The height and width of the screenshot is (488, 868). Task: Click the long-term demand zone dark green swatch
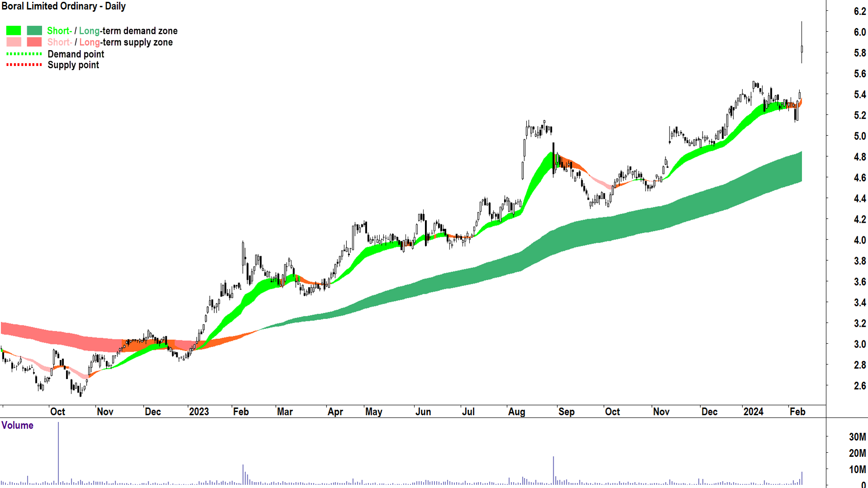(x=34, y=31)
